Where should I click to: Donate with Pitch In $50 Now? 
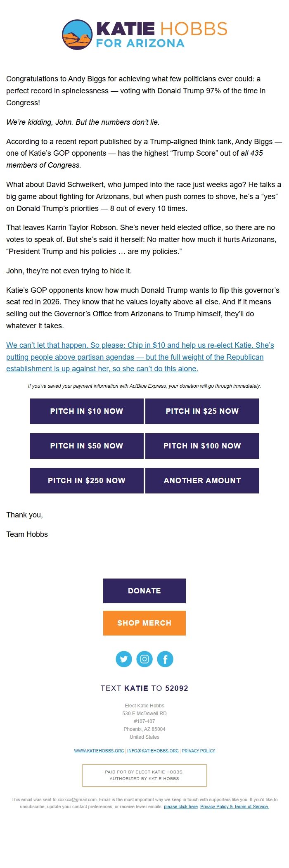coord(87,446)
